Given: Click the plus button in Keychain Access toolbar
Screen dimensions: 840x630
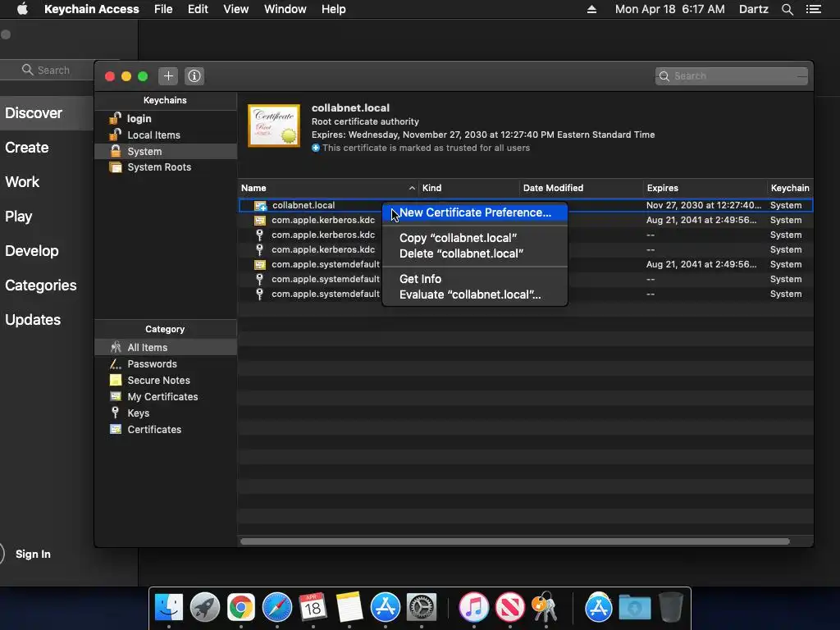Looking at the screenshot, I should click(168, 76).
